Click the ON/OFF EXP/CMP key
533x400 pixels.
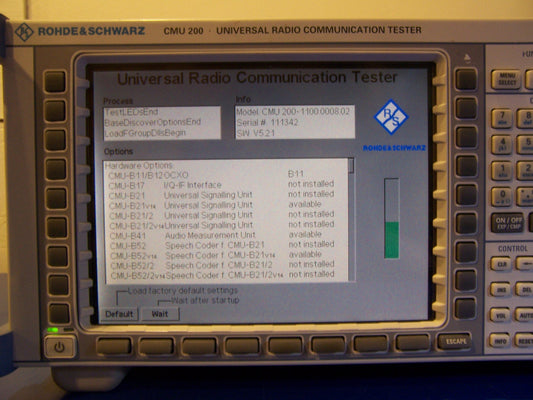point(508,223)
